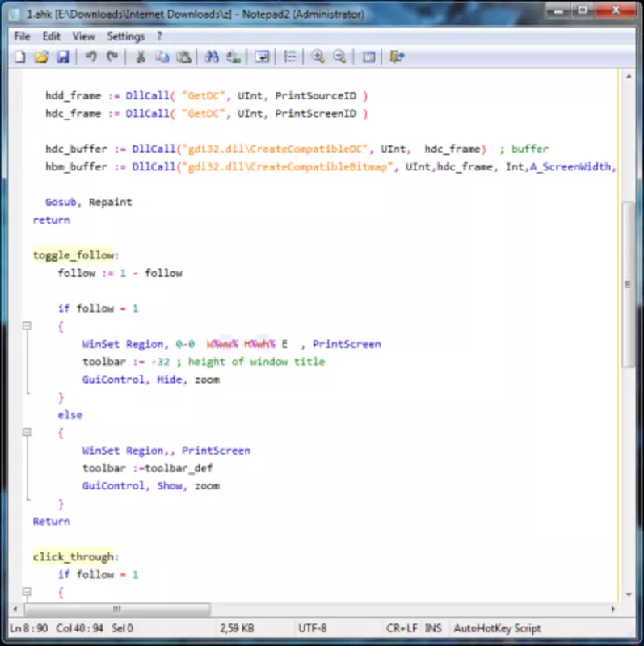The width and height of the screenshot is (644, 646).
Task: Click the '2,59 KB' file size in status bar
Action: [x=237, y=628]
